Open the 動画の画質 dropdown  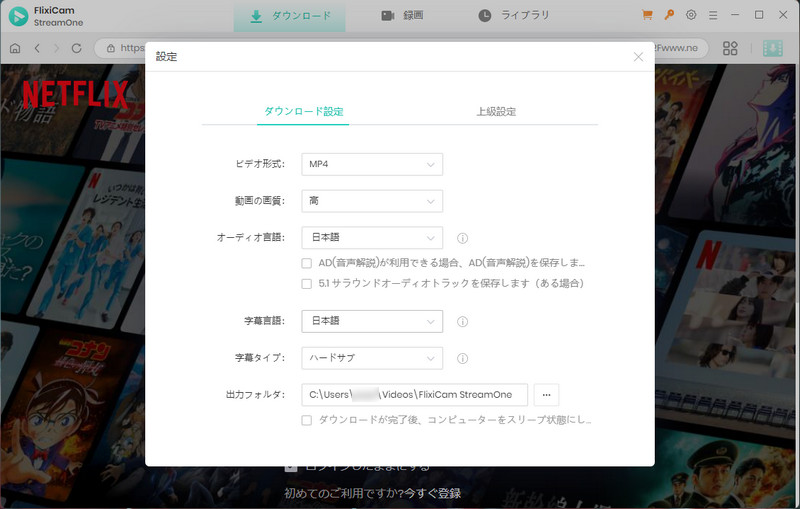click(372, 201)
